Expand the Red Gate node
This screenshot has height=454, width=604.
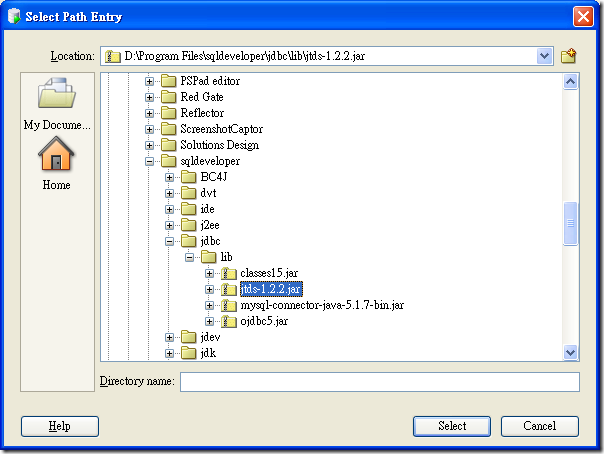click(x=149, y=97)
